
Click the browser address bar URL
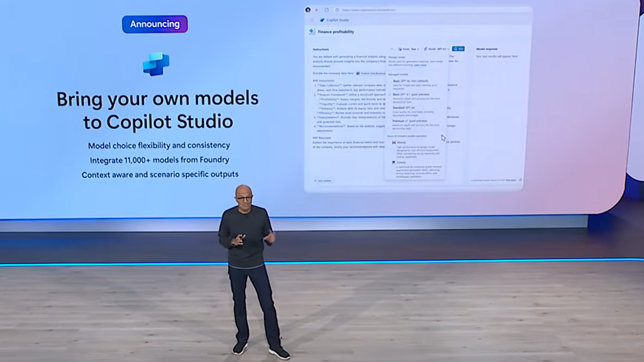click(369, 10)
